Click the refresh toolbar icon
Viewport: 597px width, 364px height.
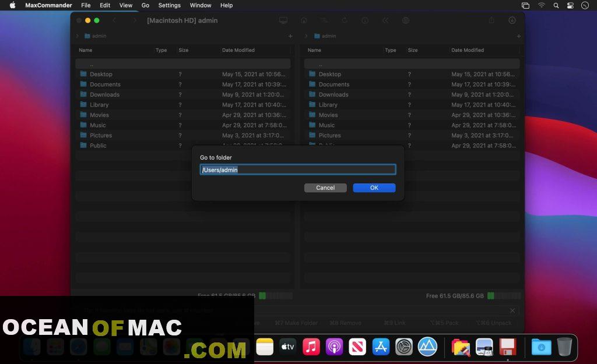tap(345, 20)
